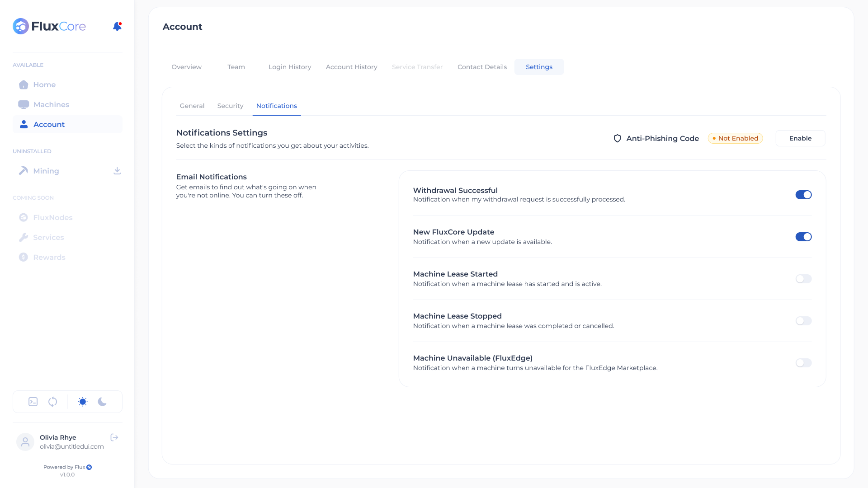Click the Mining download install icon
This screenshot has width=868, height=488.
pos(117,171)
